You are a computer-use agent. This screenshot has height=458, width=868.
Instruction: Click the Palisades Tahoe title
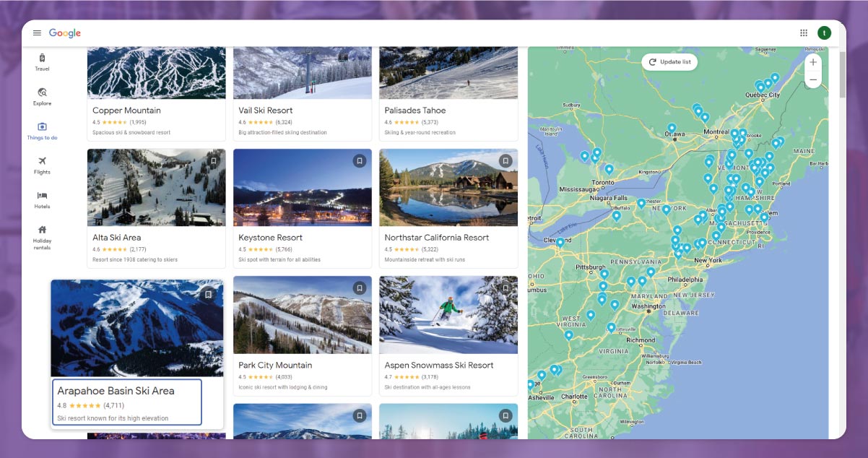(415, 111)
